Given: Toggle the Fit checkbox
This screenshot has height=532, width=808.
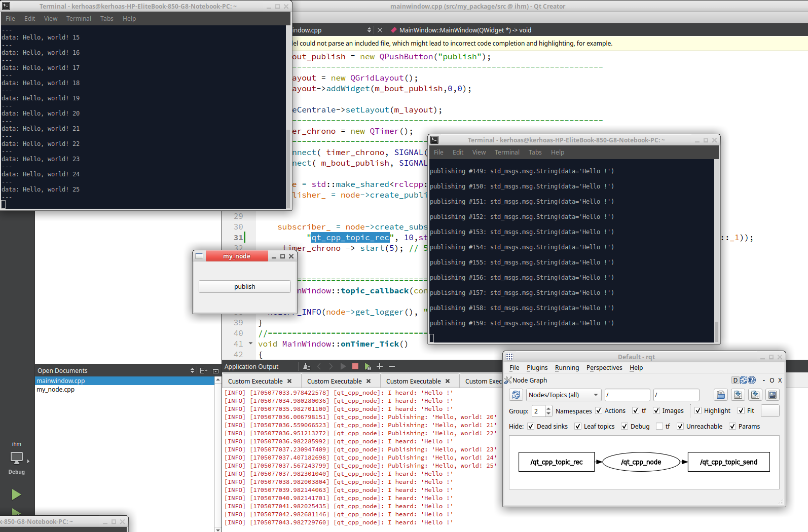Looking at the screenshot, I should click(x=741, y=411).
